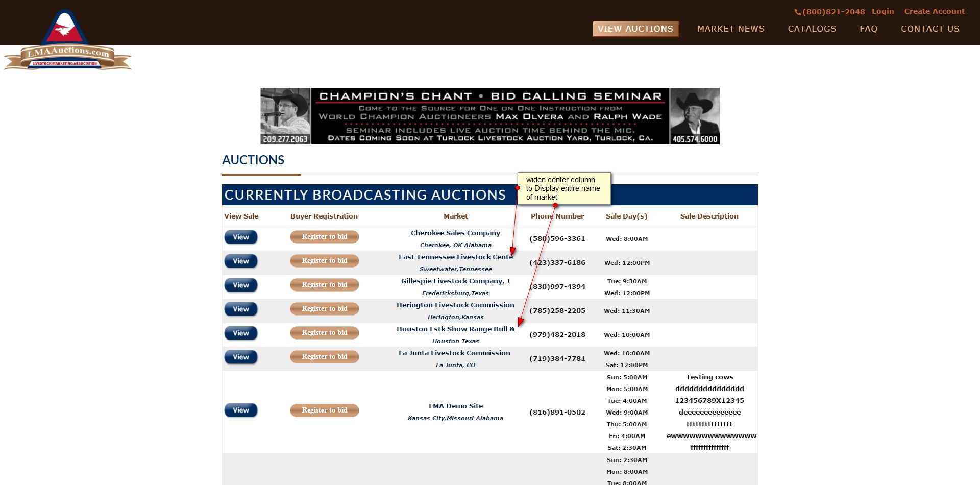Call the (800)821-2048 phone number
Image resolution: width=980 pixels, height=485 pixels.
coord(829,12)
